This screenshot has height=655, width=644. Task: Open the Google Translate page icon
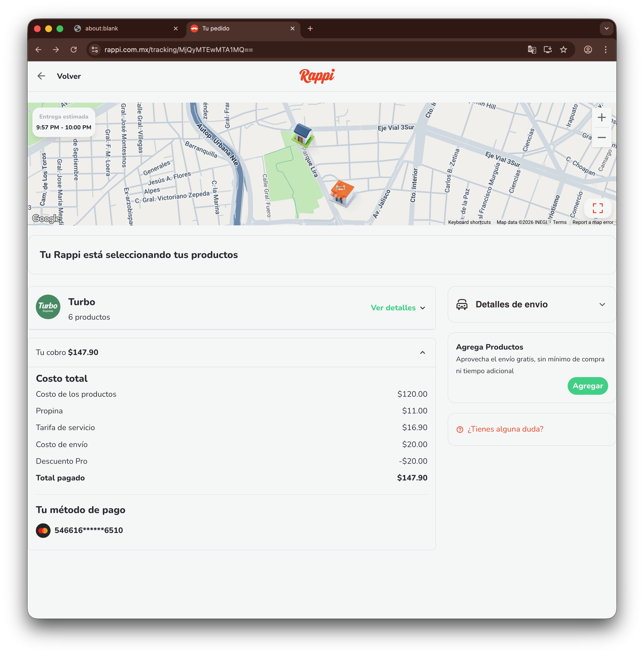point(532,50)
